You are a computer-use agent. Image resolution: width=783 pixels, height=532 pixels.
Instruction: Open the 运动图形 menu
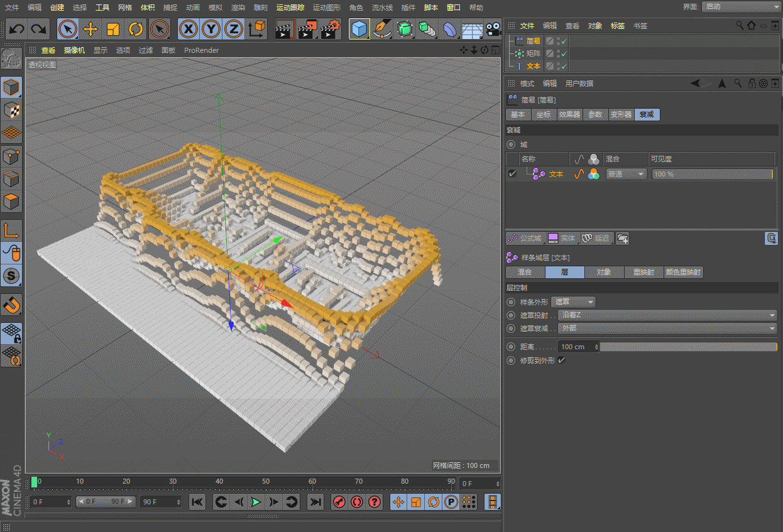tap(326, 8)
